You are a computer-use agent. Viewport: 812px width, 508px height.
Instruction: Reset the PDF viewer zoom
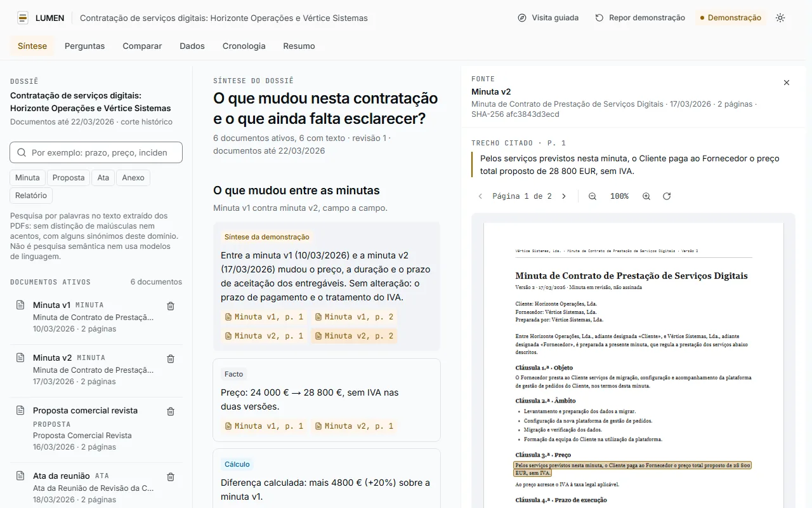coord(667,196)
